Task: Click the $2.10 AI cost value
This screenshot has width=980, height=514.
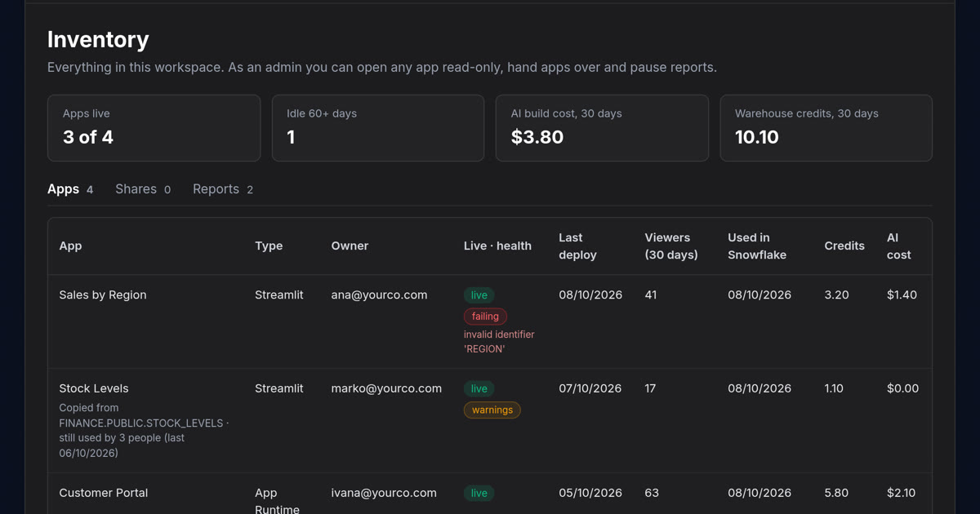Action: (901, 494)
